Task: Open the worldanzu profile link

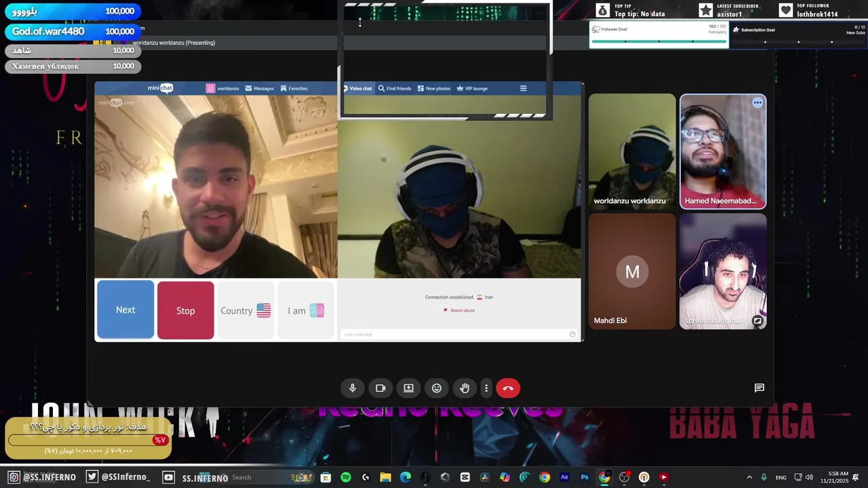Action: tap(223, 88)
